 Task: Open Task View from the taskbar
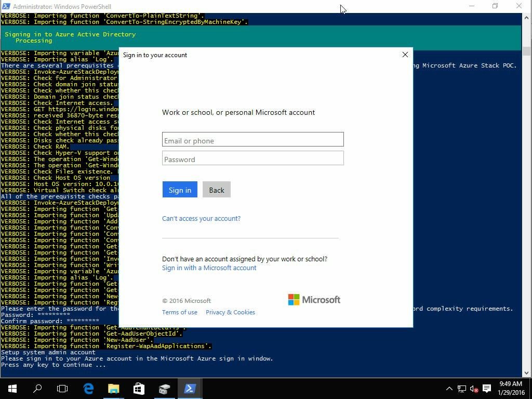tap(62, 389)
